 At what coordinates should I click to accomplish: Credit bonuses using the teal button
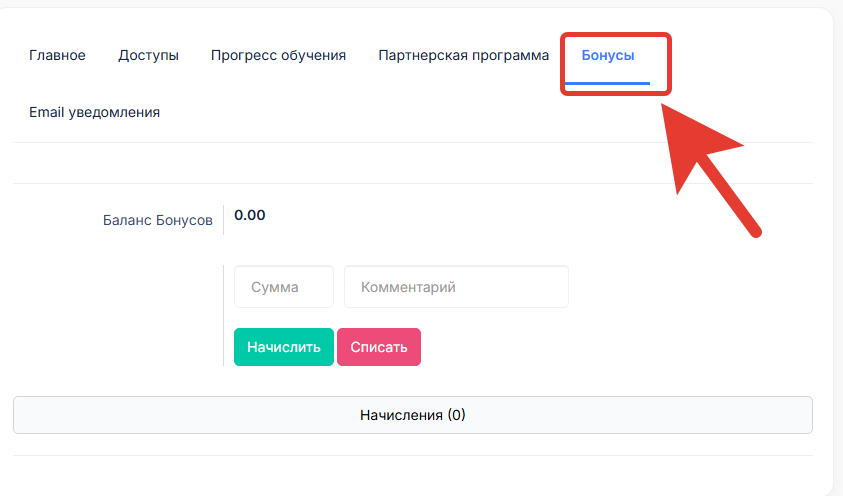[284, 347]
